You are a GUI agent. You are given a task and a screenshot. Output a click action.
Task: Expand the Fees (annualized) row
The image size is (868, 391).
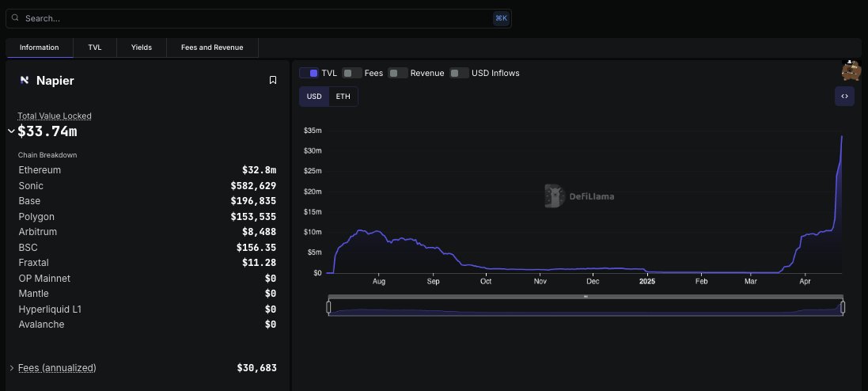pyautogui.click(x=12, y=368)
